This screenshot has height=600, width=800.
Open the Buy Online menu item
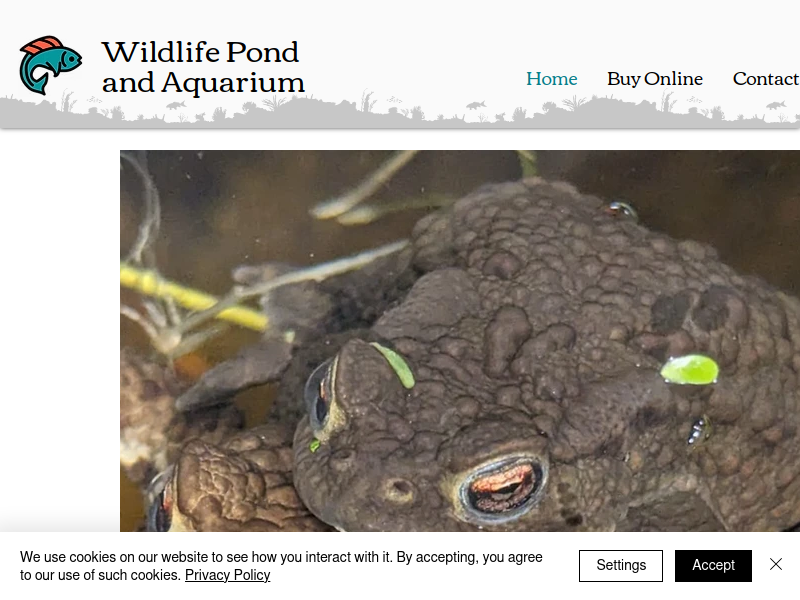(655, 79)
